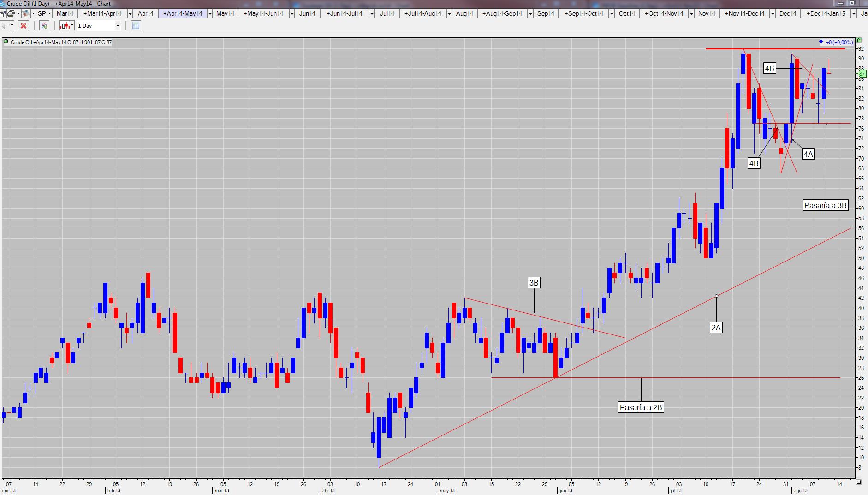Screen dimensions: 868x495
Task: Go to the +Jun14-Jul14 tab
Action: coord(345,13)
